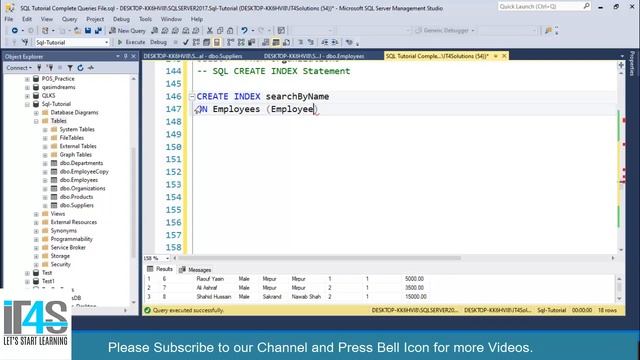
Task: Click Object Explorer Activity Monitor icon
Action: (x=91, y=68)
